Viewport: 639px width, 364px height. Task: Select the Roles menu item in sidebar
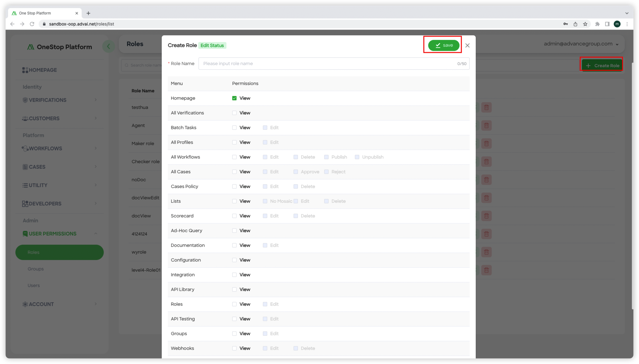click(59, 252)
